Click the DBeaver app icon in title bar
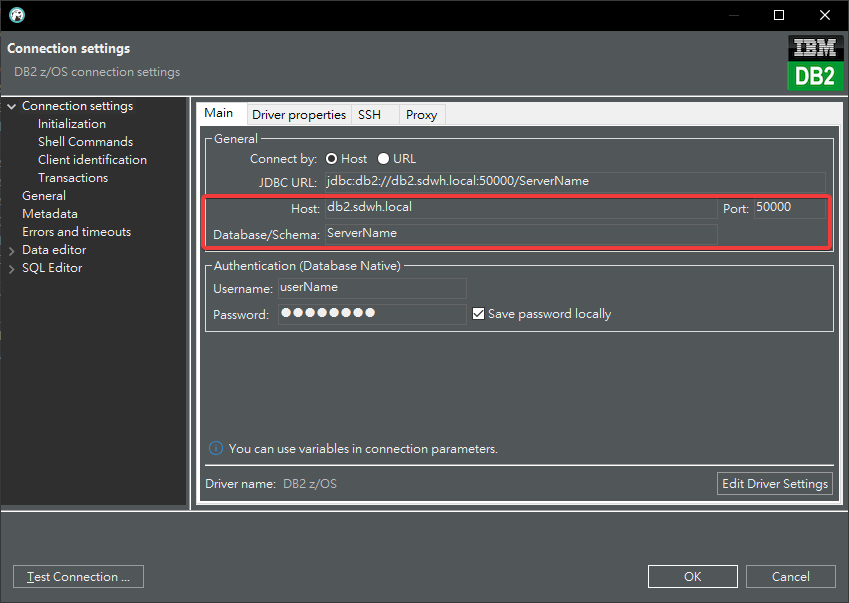 [16, 15]
